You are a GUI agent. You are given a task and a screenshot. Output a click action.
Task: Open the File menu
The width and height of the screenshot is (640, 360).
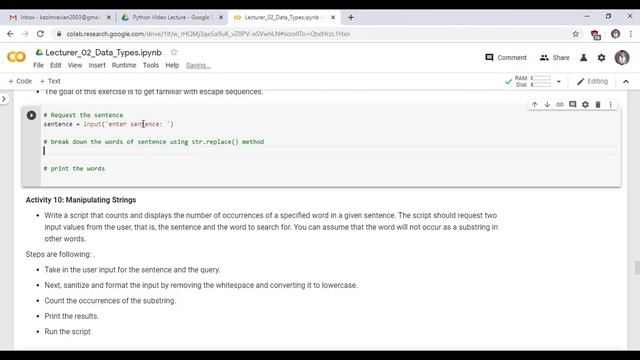click(x=38, y=65)
